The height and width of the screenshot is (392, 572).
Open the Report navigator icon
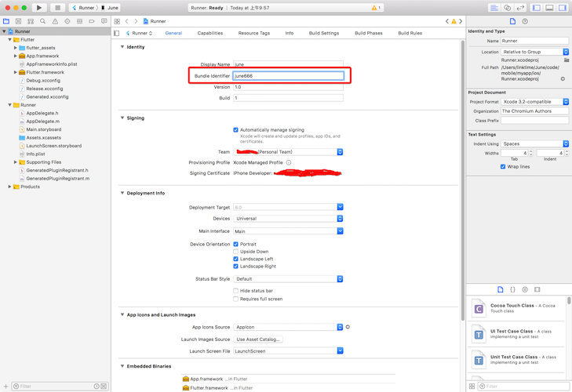pos(104,21)
